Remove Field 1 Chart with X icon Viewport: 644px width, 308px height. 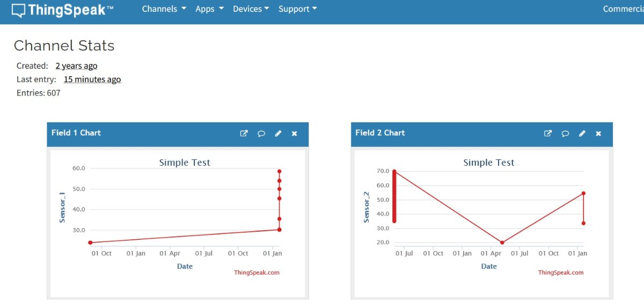pos(294,134)
